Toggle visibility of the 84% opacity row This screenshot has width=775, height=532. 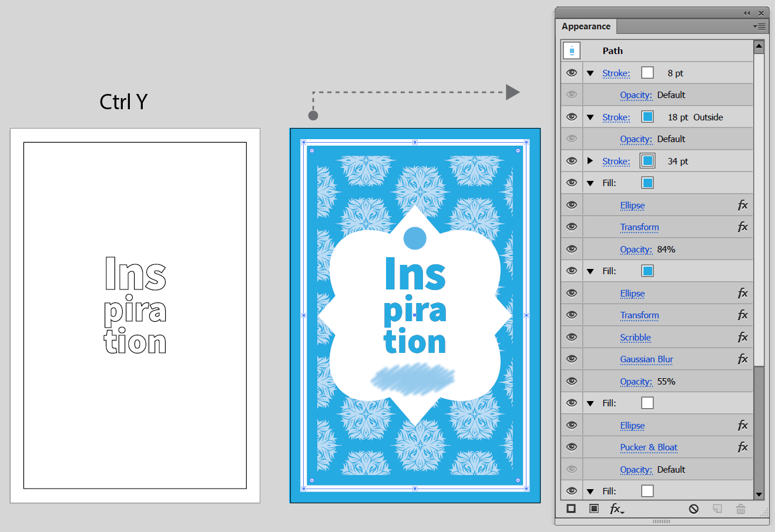tap(572, 249)
